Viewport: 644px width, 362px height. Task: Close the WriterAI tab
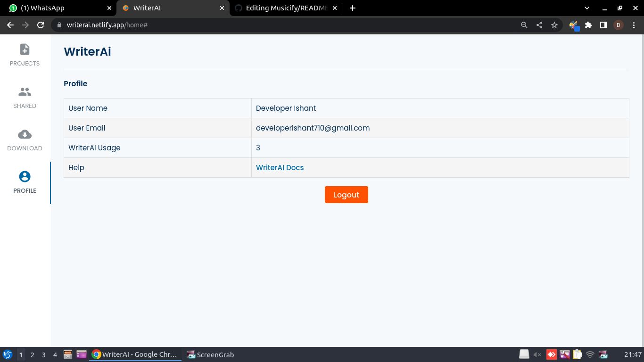pos(222,8)
